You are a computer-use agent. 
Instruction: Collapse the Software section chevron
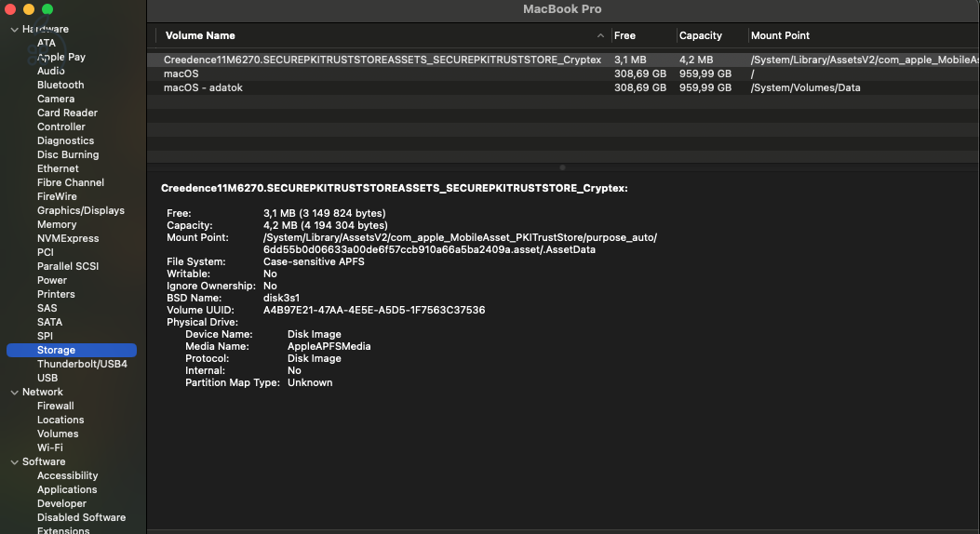[14, 462]
